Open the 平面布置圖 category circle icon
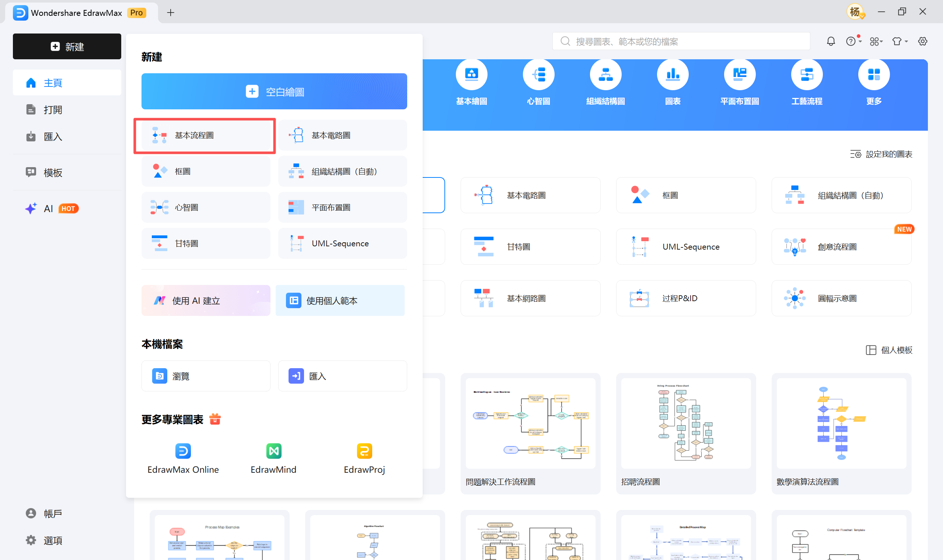Image resolution: width=943 pixels, height=560 pixels. (x=740, y=75)
